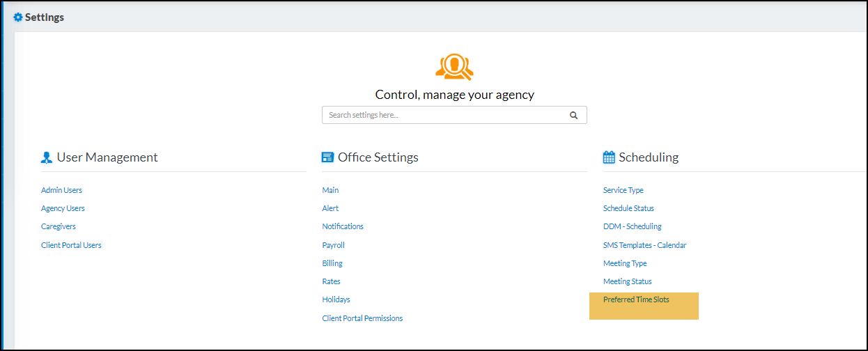Image resolution: width=868 pixels, height=351 pixels.
Task: Open Client Portal Users
Action: click(71, 245)
